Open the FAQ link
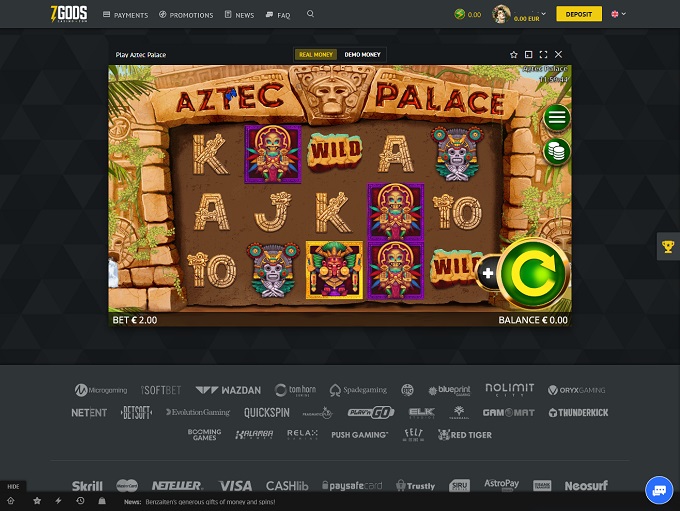680x511 pixels. [279, 15]
